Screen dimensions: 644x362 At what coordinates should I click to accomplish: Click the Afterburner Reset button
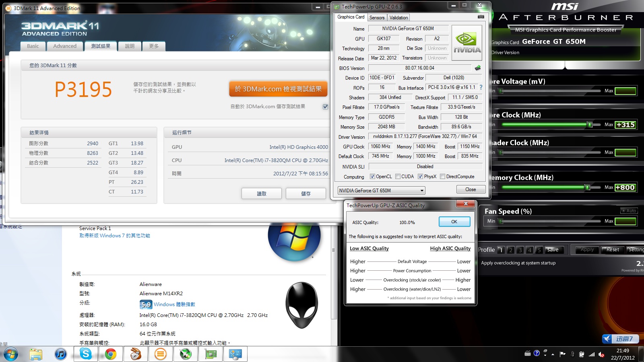[x=613, y=250]
